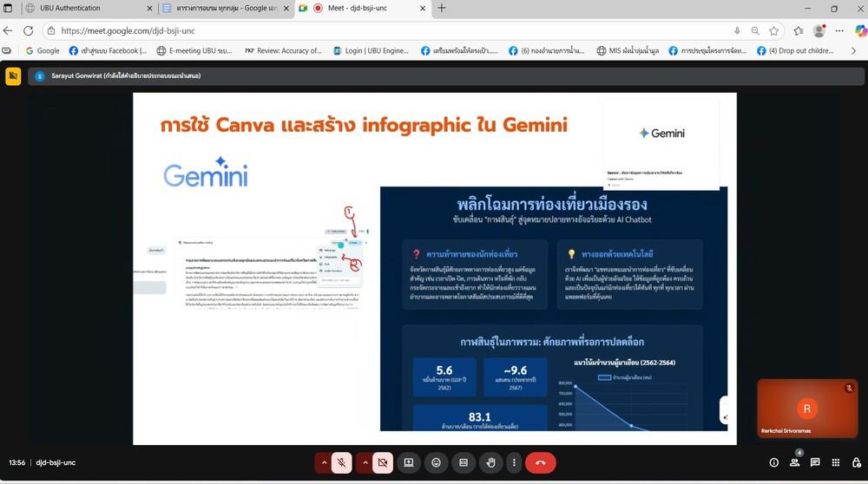Open the meeting details info icon

(773, 462)
